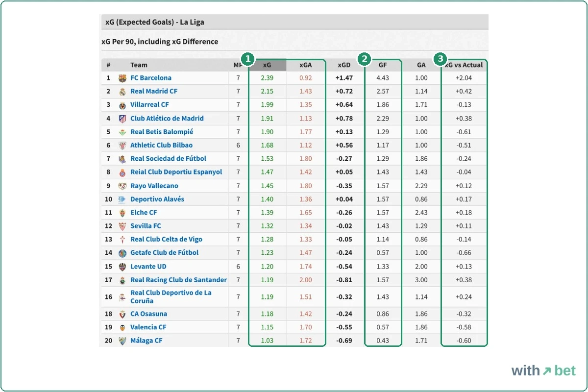The height and width of the screenshot is (392, 588).
Task: Open the Deportivo Alavés team link
Action: point(157,199)
